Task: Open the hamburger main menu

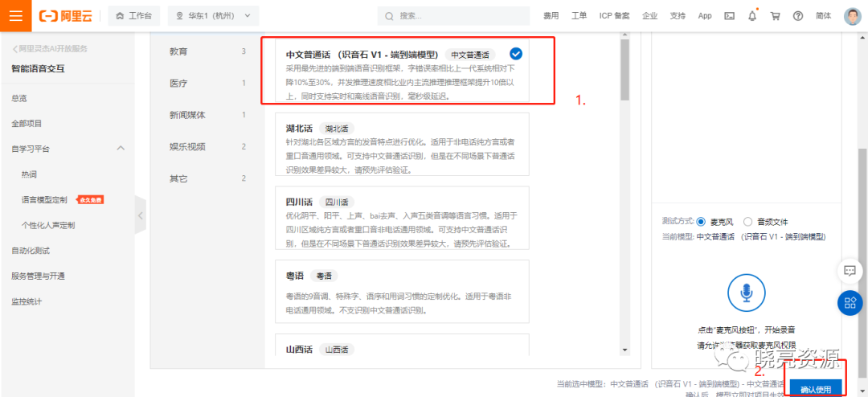Action: click(16, 15)
